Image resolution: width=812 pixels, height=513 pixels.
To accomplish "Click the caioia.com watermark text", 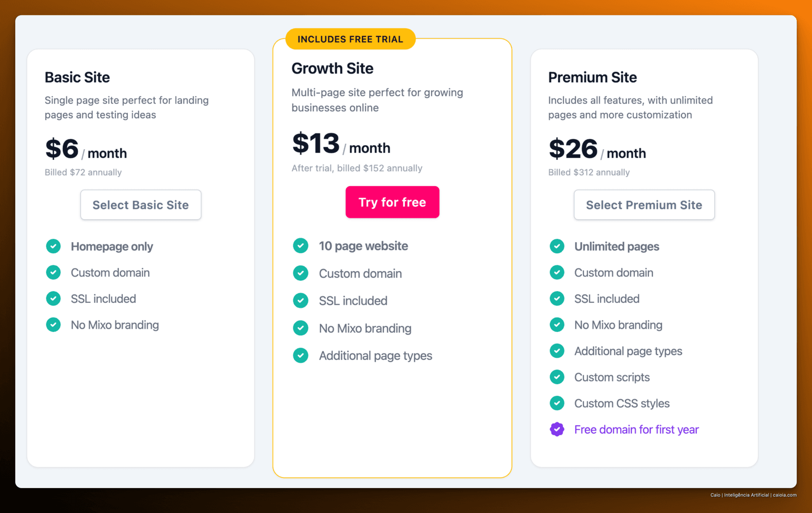I will pos(785,495).
